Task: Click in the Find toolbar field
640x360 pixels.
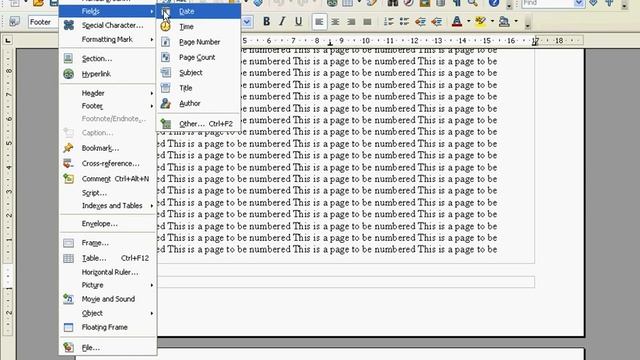Action: coord(548,3)
